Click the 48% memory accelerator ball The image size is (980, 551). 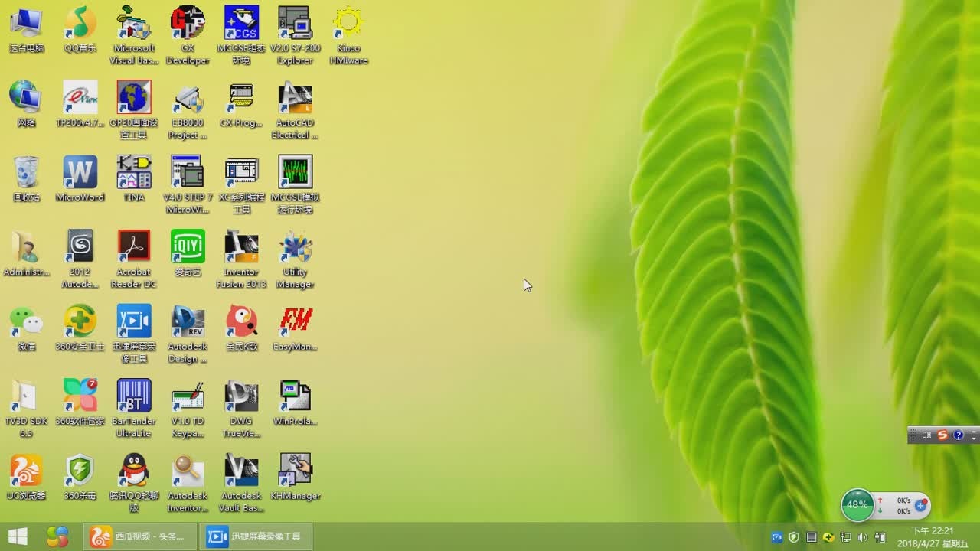pos(857,505)
